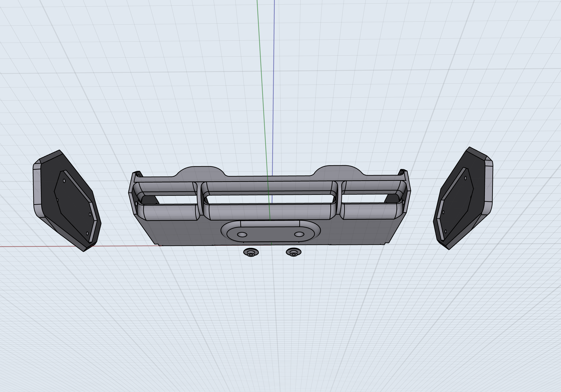Select the right panel's light gray chamfered outer edge

489,183
